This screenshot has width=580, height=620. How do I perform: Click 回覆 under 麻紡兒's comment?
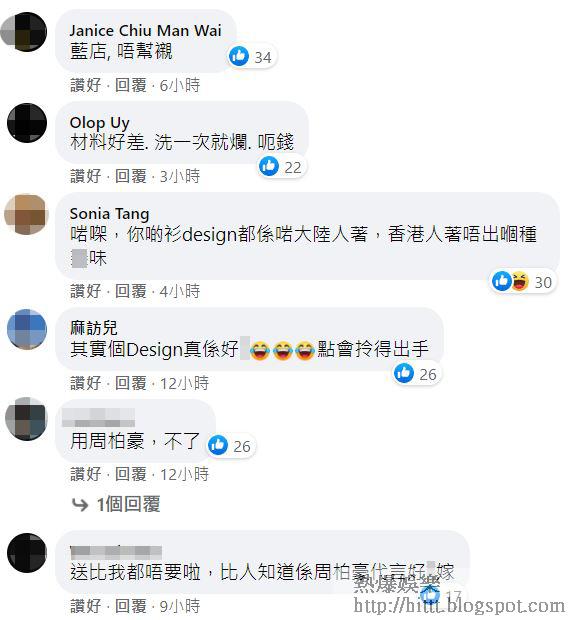point(130,383)
